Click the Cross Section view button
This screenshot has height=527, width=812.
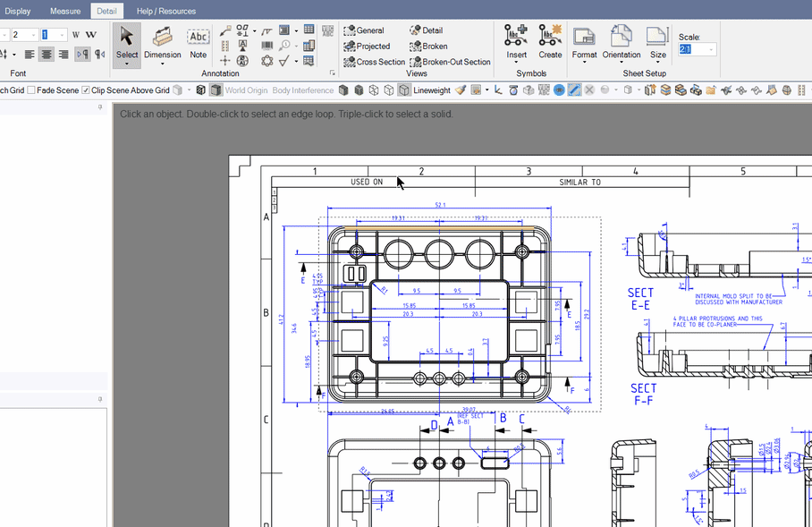click(374, 62)
